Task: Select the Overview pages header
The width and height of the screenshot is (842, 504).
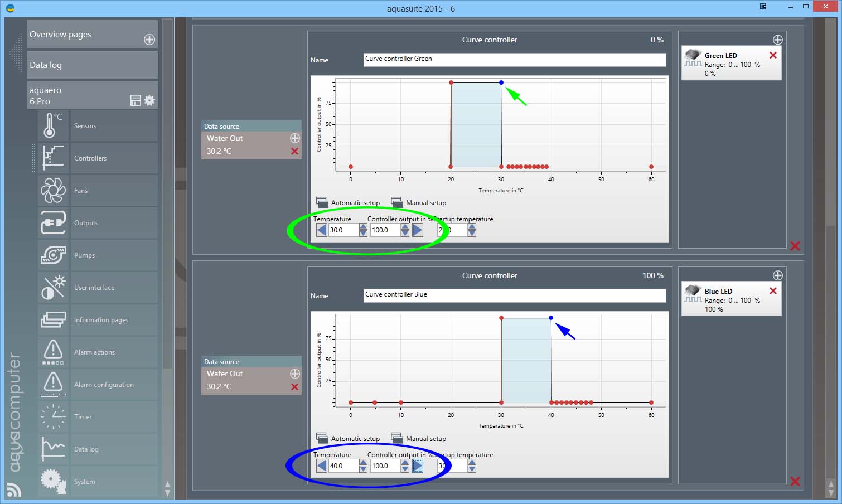Action: click(92, 34)
